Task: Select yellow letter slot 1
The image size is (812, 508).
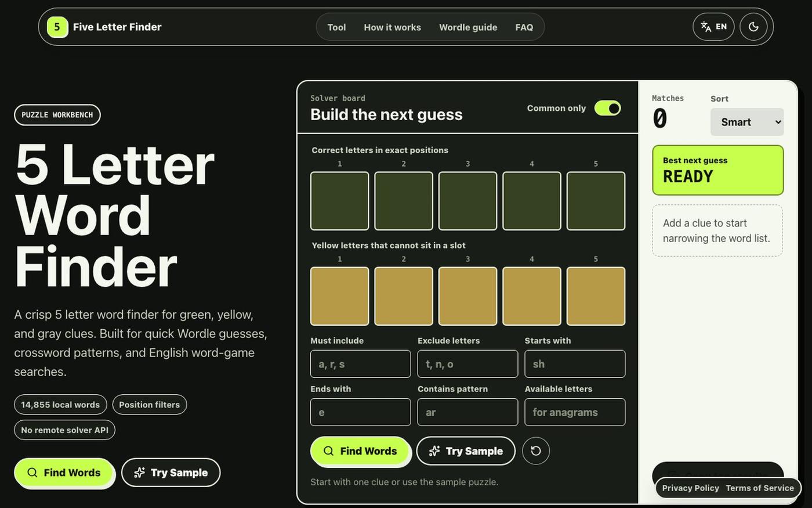Action: coord(340,296)
